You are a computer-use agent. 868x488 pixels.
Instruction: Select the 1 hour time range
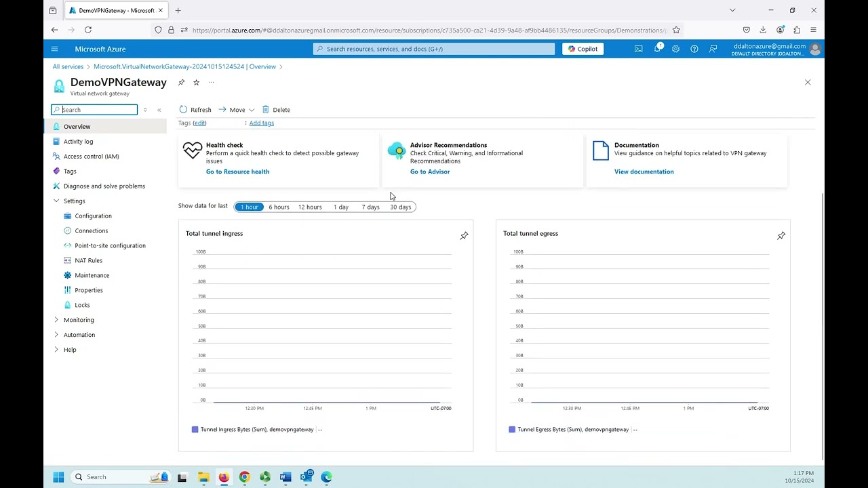(x=250, y=207)
